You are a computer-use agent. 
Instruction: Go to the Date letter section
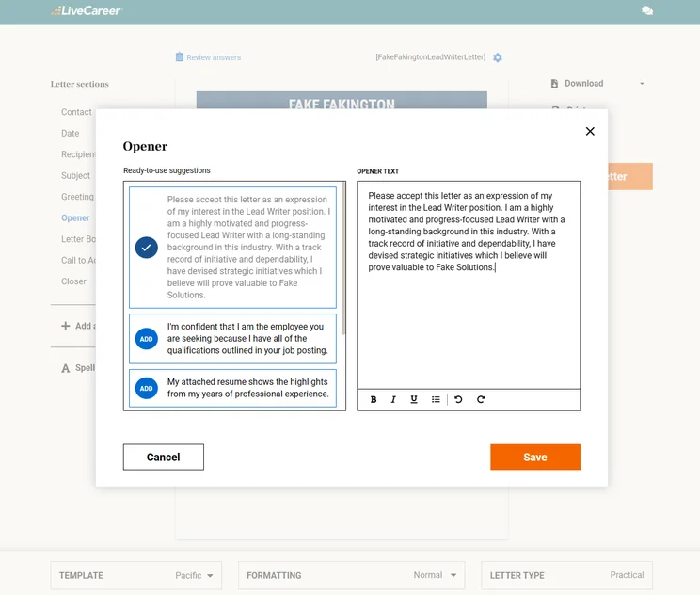tap(70, 133)
